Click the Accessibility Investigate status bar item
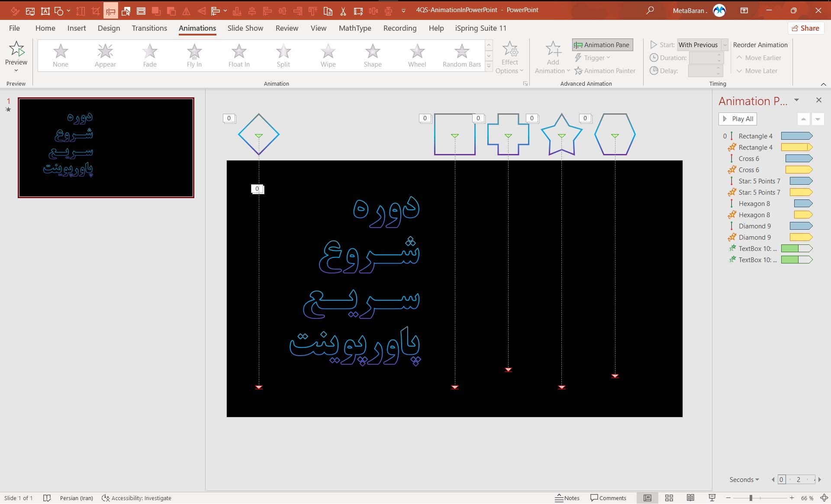 coord(136,498)
